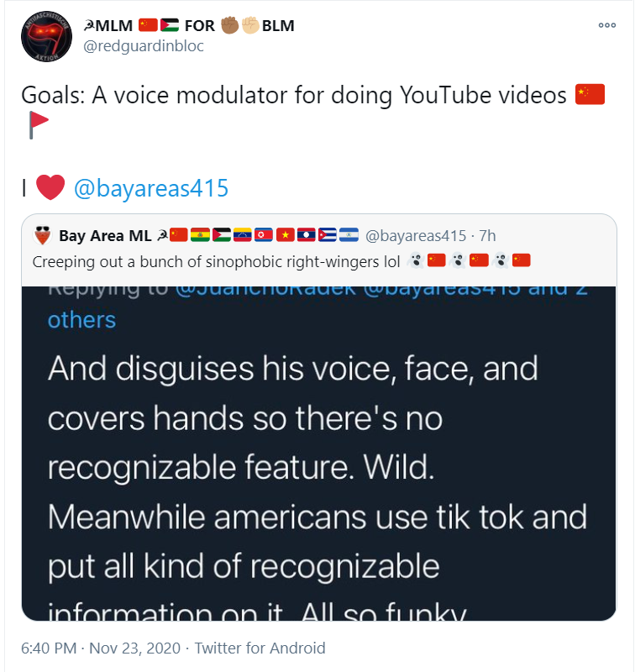Click the first ghost emoji in quoted tweet
The width and height of the screenshot is (635, 672).
tap(415, 260)
